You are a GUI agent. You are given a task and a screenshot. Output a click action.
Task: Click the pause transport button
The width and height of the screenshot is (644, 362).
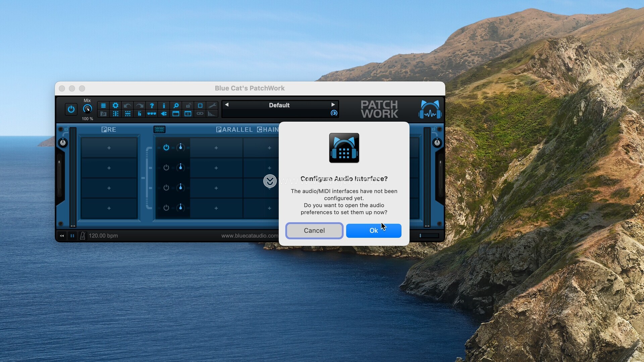point(72,236)
